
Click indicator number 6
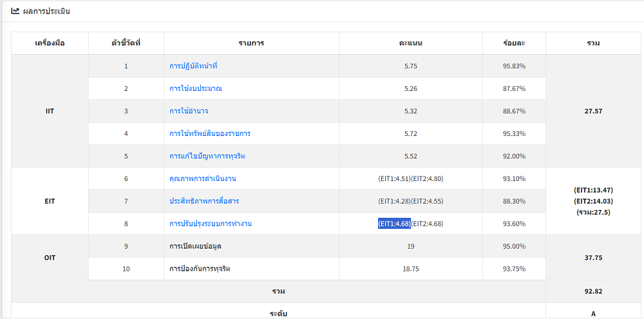(x=126, y=179)
